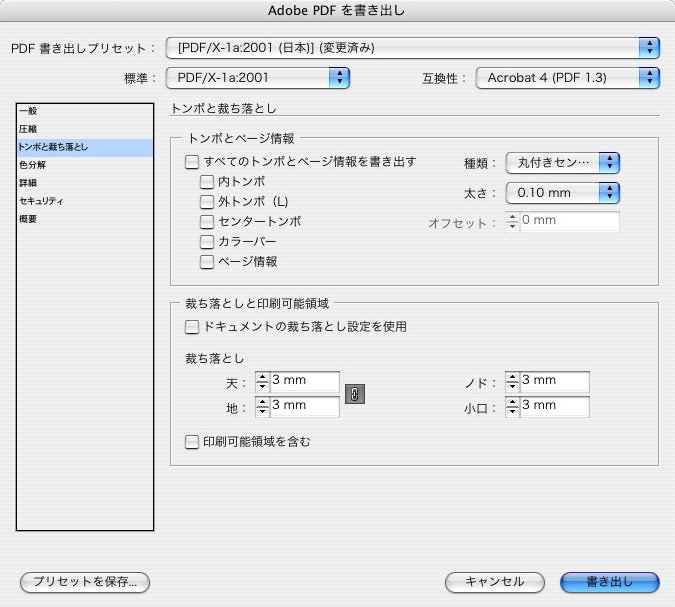Image resolution: width=675 pixels, height=607 pixels.
Task: Select 圧縮 in the category list
Action: tap(84, 129)
